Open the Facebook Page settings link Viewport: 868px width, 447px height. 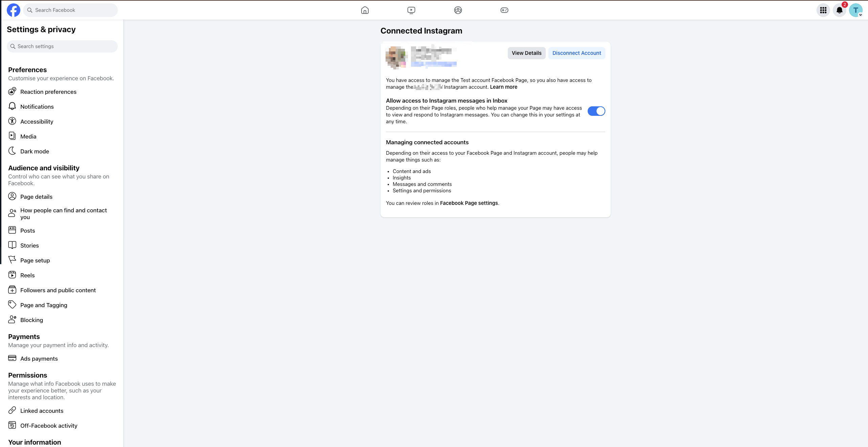tap(469, 203)
